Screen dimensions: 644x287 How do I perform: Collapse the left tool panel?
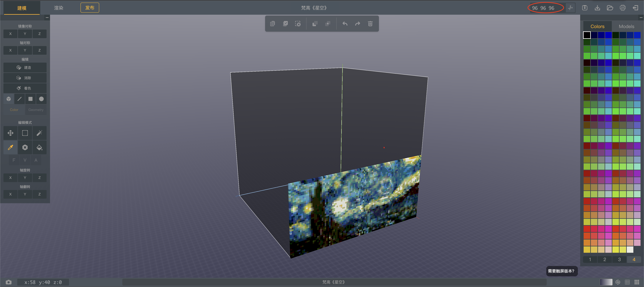(47, 18)
